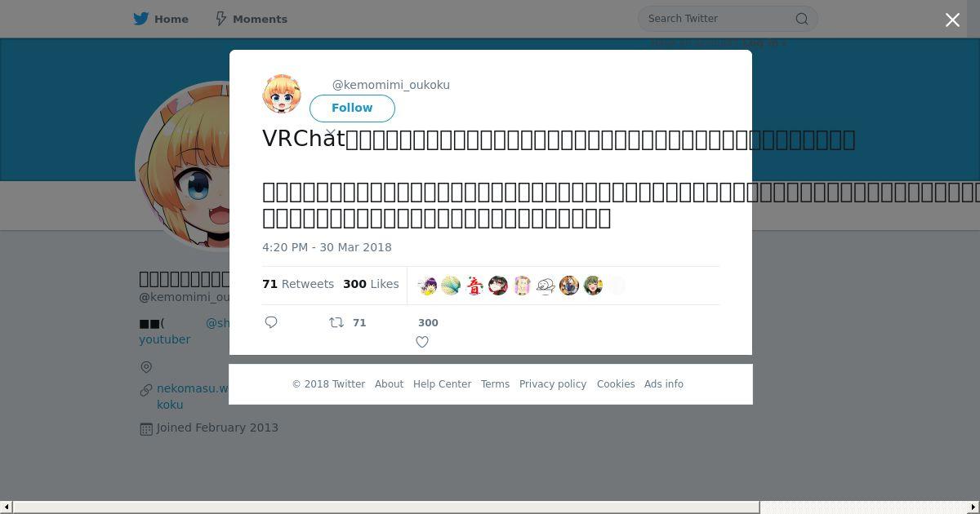The height and width of the screenshot is (514, 980).
Task: Open the tweet author's avatar thumbnail
Action: point(282,94)
